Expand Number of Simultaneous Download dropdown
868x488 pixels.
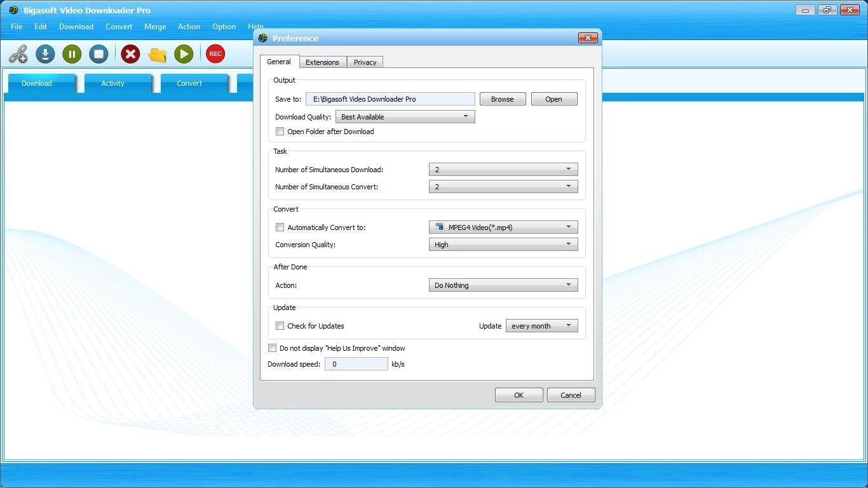[x=503, y=170]
